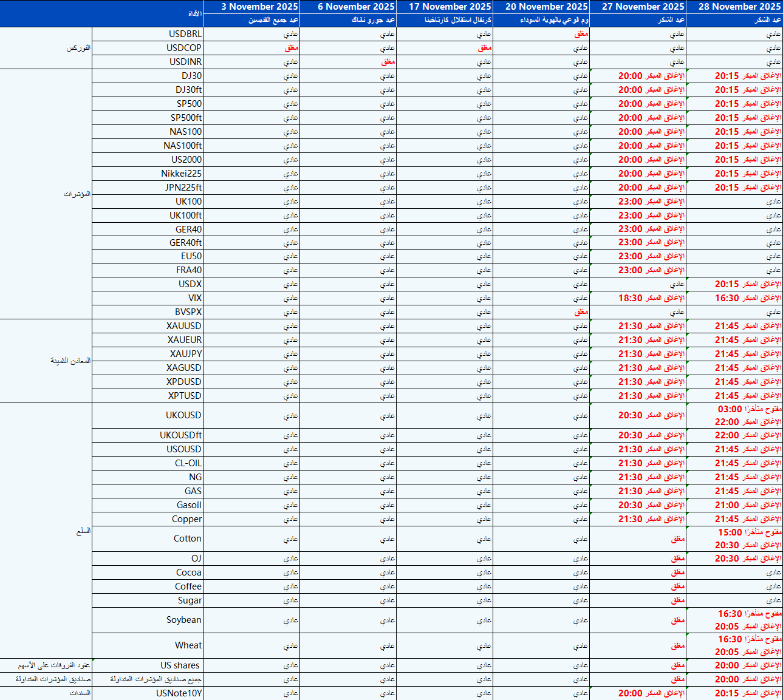Click UKOUSD's 03:00 late open cell
783x700 pixels.
(x=749, y=409)
